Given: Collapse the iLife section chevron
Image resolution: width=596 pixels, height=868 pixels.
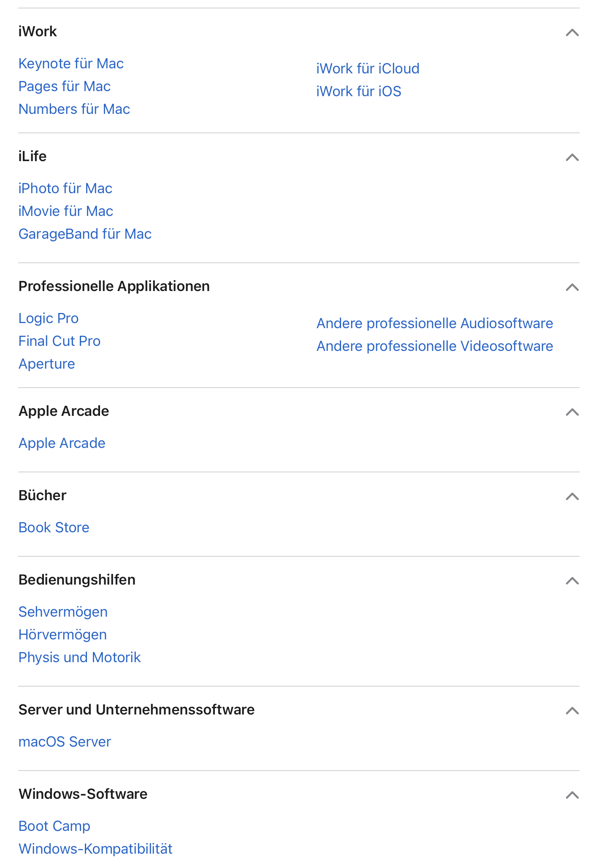Looking at the screenshot, I should pos(572,157).
